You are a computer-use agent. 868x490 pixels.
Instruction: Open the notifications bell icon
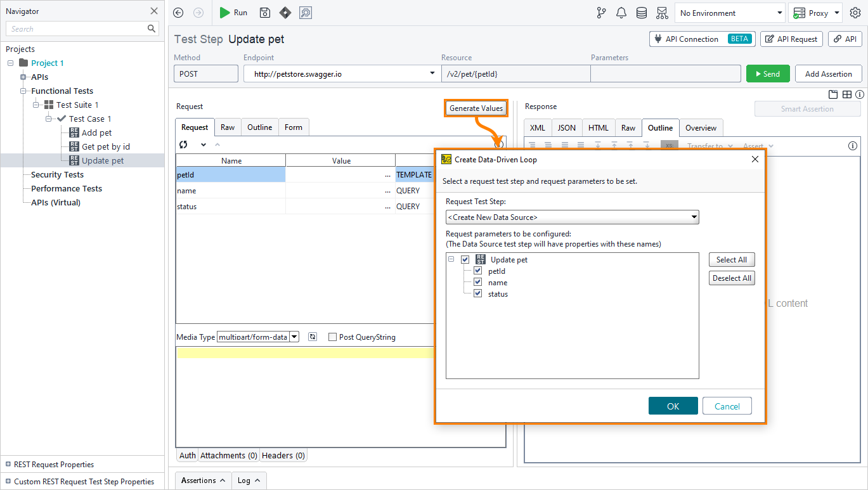click(621, 12)
